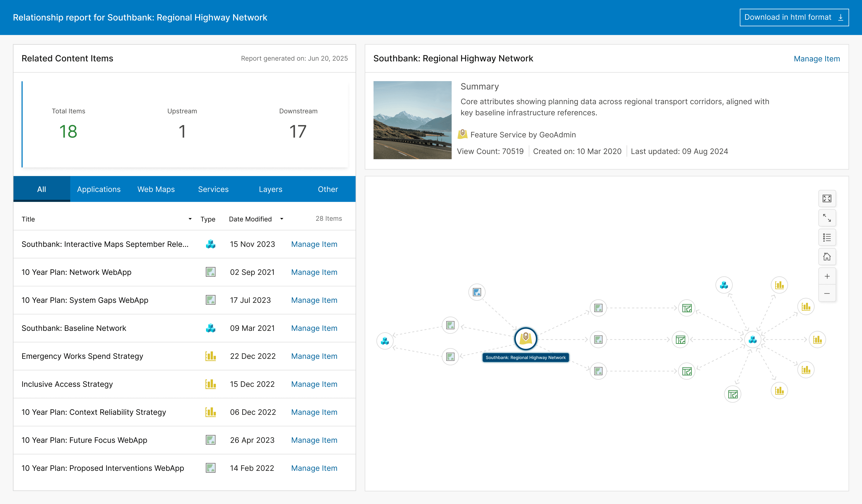Image resolution: width=862 pixels, height=504 pixels.
Task: Click the date '26 Apr 2023'
Action: pyautogui.click(x=252, y=440)
